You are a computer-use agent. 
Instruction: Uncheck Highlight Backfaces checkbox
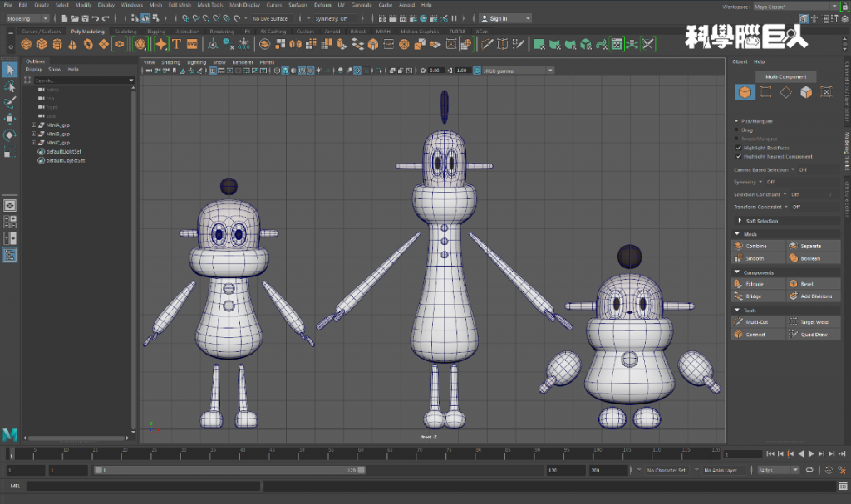tap(738, 148)
